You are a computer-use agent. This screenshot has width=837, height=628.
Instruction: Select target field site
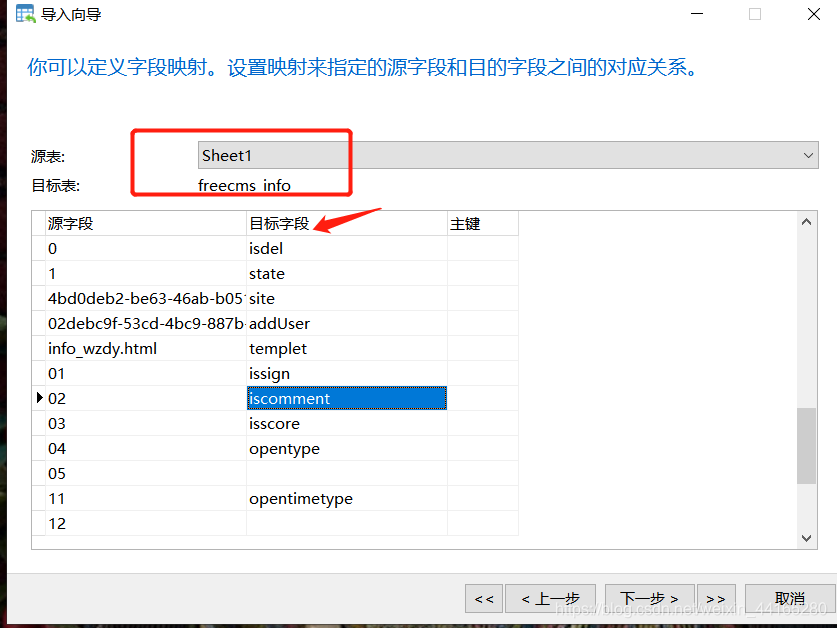tap(347, 299)
